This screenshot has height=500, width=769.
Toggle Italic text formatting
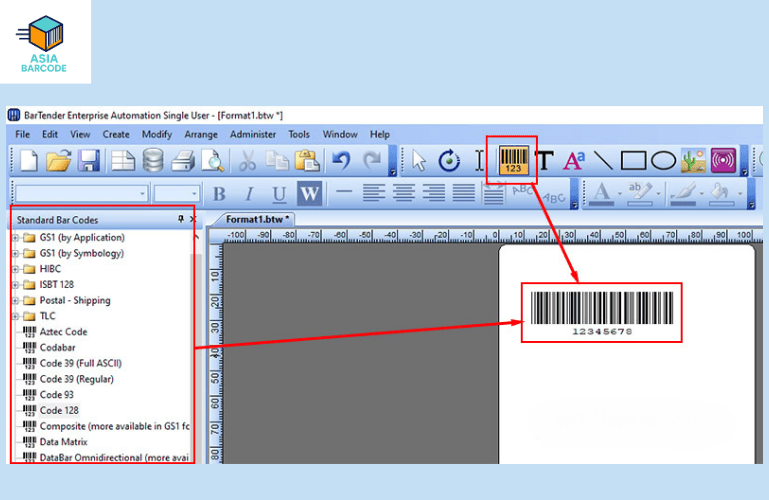pyautogui.click(x=249, y=194)
